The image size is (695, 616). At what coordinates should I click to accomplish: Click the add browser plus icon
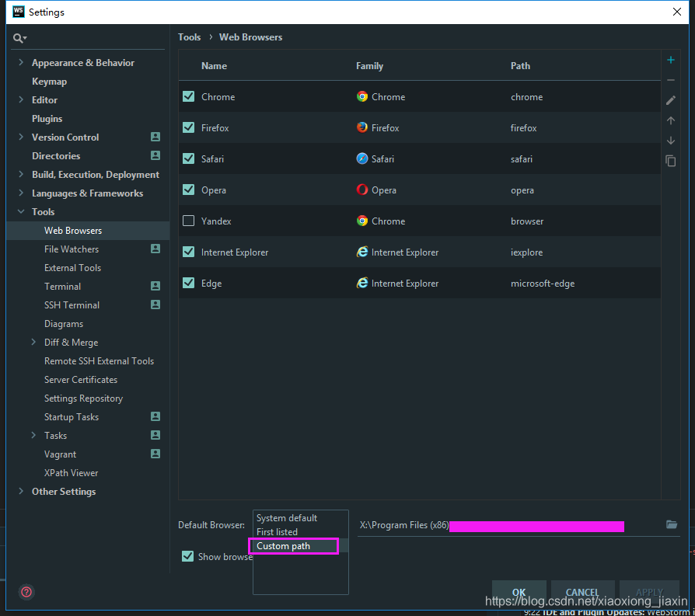tap(671, 60)
